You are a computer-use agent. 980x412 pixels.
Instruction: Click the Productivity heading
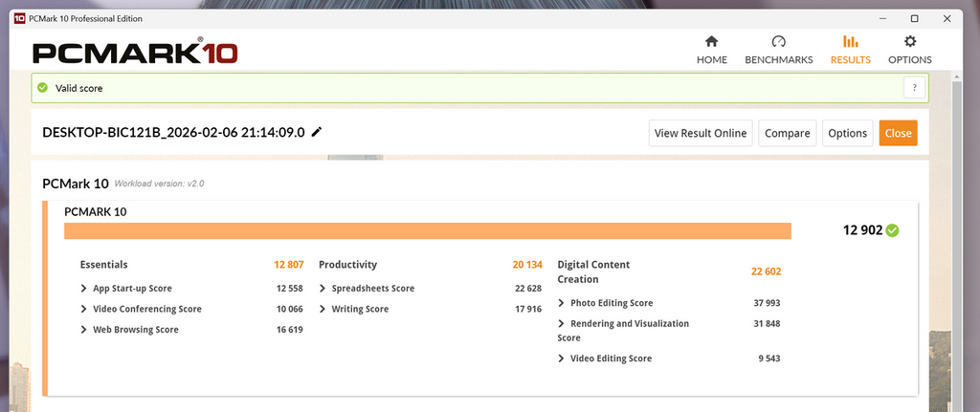coord(348,265)
